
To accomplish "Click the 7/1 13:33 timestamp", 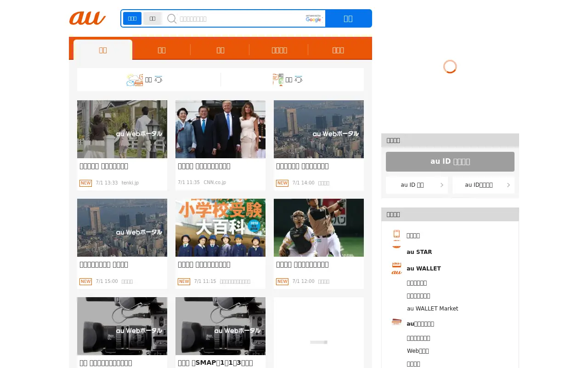I will [x=107, y=183].
